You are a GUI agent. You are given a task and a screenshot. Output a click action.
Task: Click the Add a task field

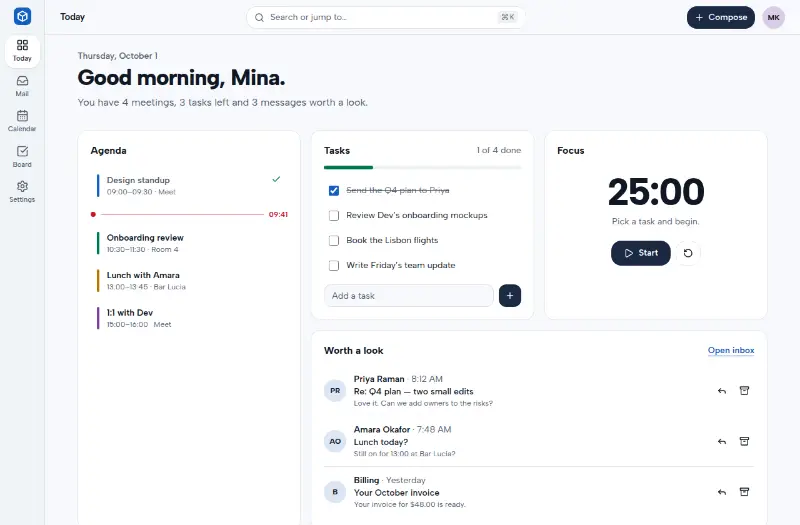tap(409, 296)
